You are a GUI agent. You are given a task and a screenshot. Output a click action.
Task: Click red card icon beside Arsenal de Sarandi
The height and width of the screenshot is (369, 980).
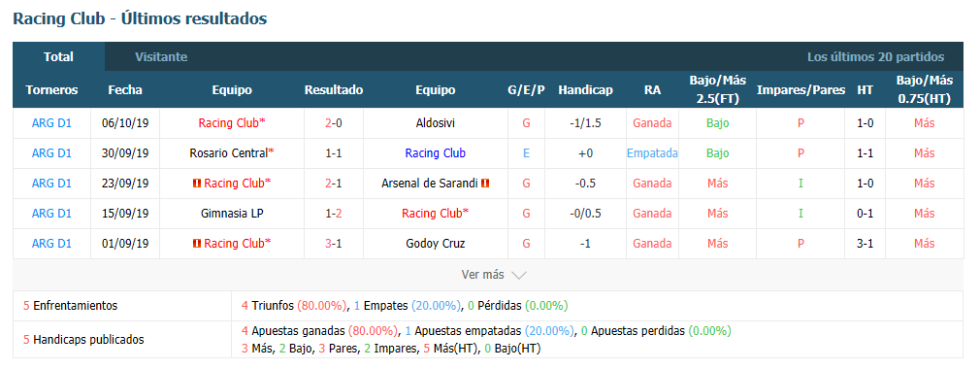coord(485,184)
